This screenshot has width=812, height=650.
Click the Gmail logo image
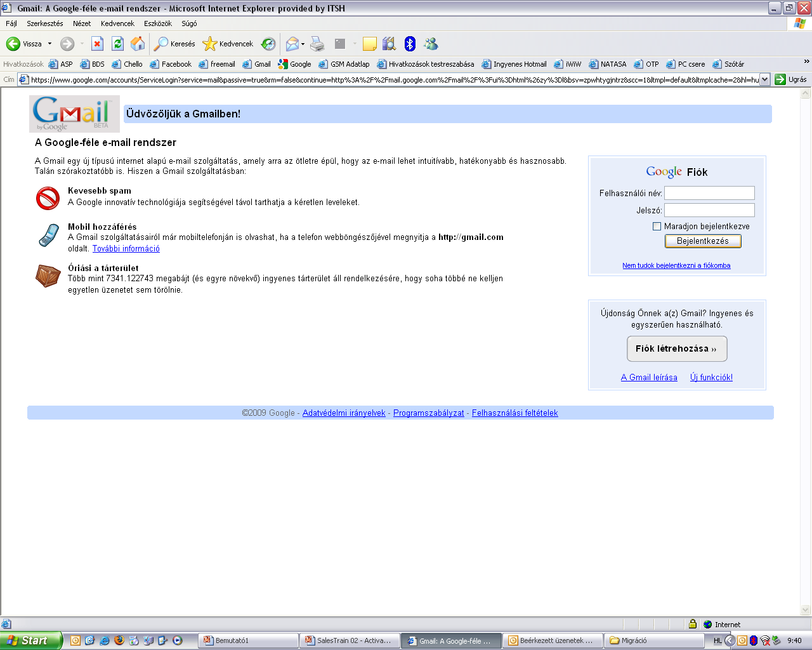coord(74,114)
